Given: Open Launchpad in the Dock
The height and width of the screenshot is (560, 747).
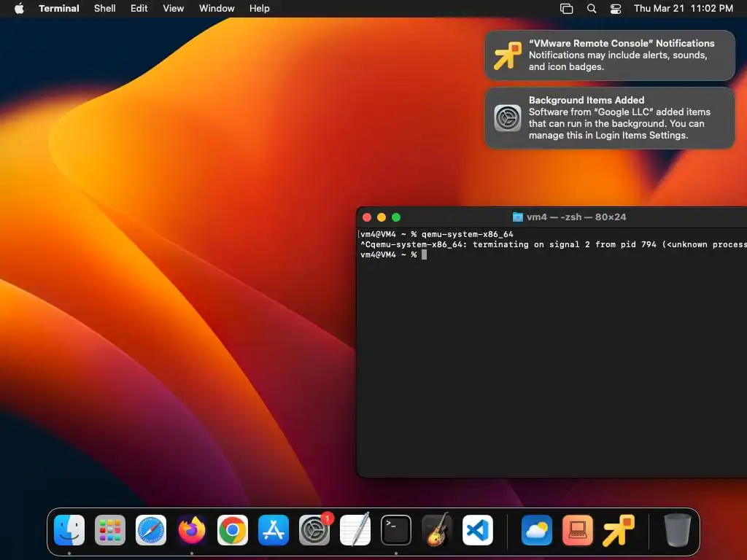Looking at the screenshot, I should pos(110,530).
